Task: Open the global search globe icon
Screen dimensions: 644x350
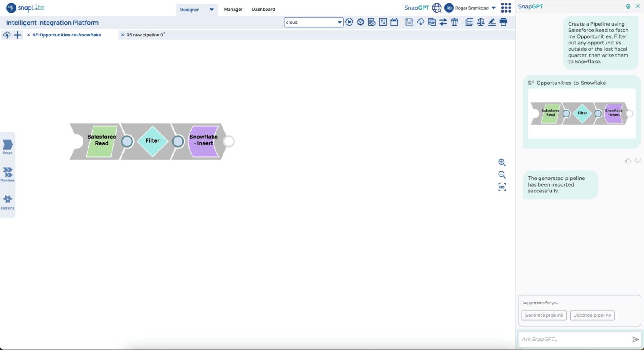Action: point(436,8)
